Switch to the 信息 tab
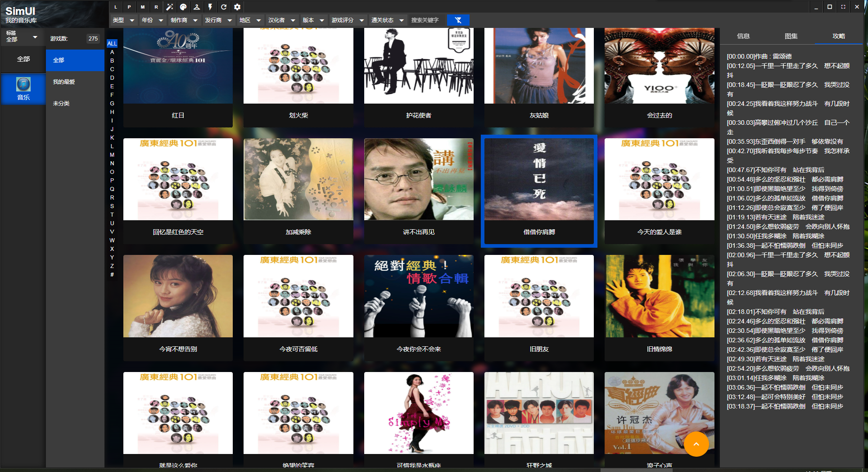 pyautogui.click(x=743, y=36)
